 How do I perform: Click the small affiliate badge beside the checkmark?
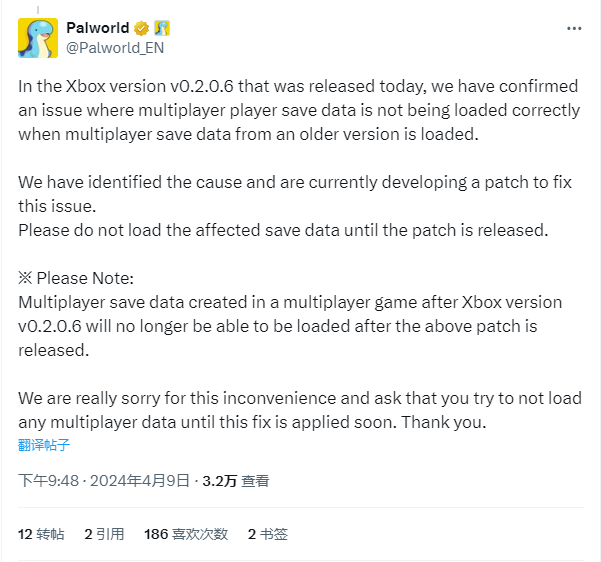tap(160, 28)
